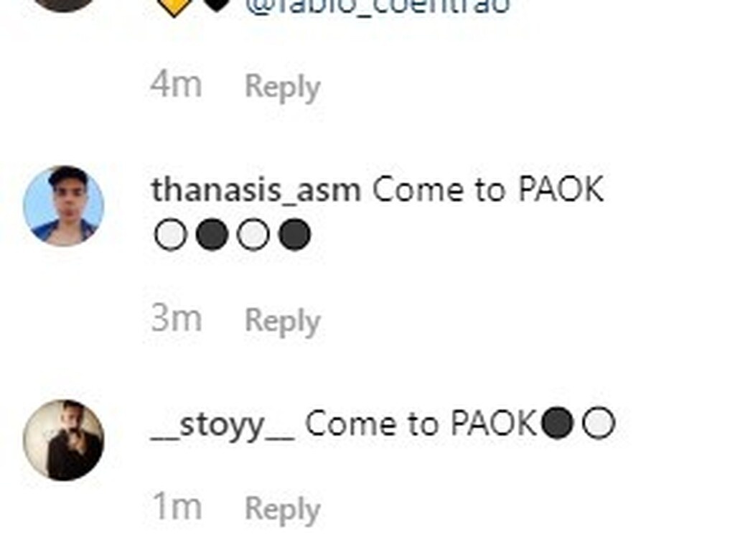Click __stoyy__'s "Come to PAOK" text
735x560 pixels.
(x=421, y=423)
